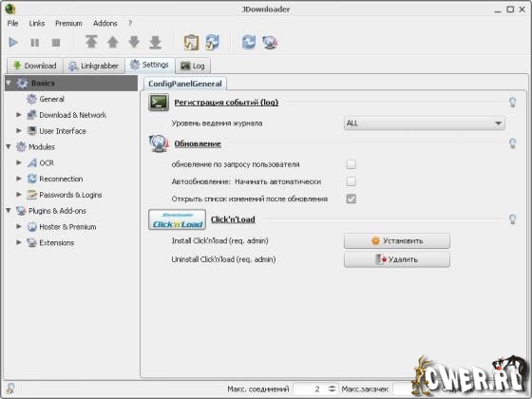Expand Download & Network node arrow
This screenshot has height=399, width=532.
tap(19, 115)
